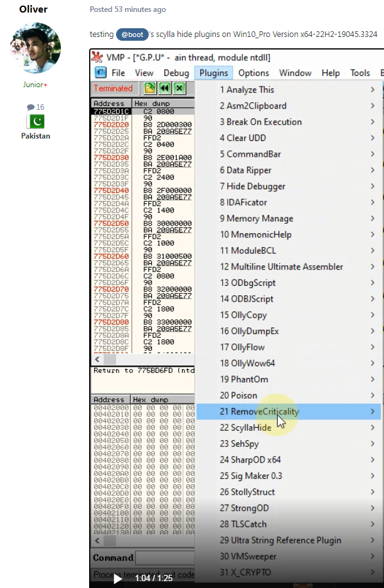This screenshot has height=588, width=384.
Task: Open the Debug menu
Action: 176,73
